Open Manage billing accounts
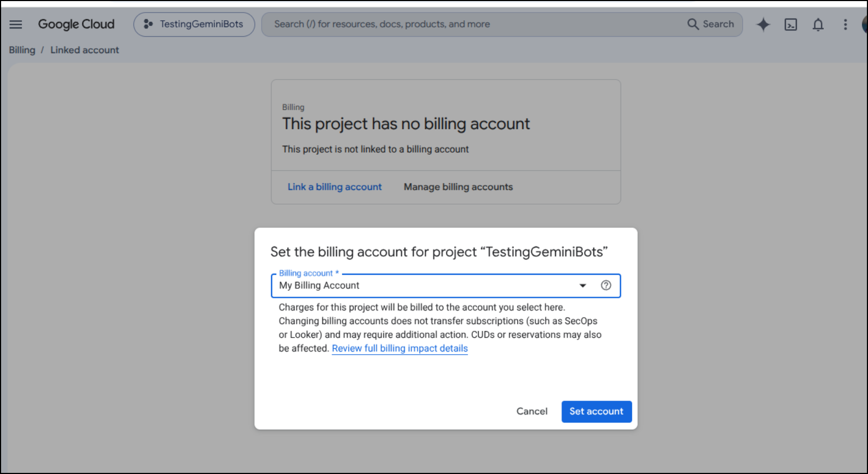The image size is (868, 474). [x=459, y=187]
